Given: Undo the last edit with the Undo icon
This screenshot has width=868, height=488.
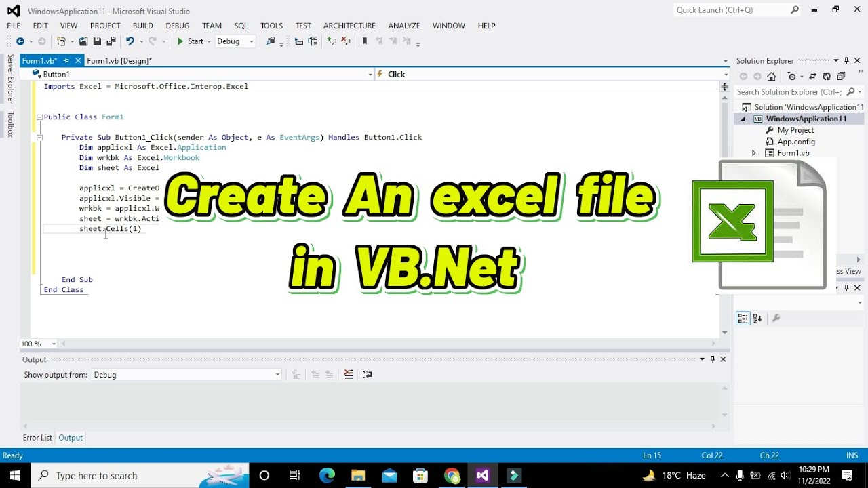Looking at the screenshot, I should click(x=130, y=41).
